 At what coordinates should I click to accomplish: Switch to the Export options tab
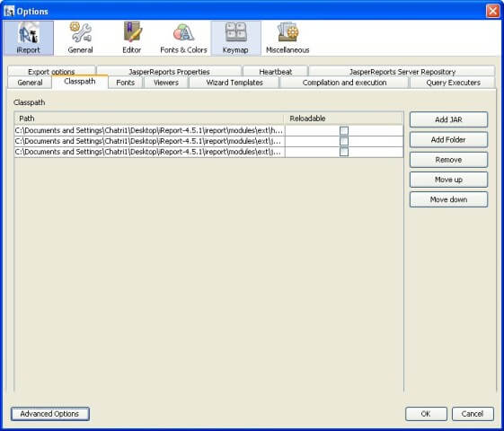51,71
